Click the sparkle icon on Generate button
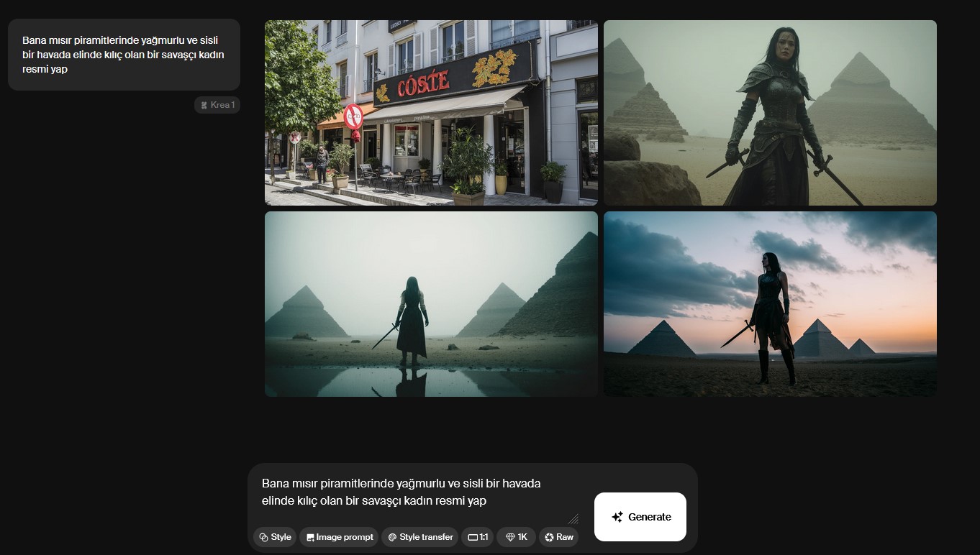Screen dimensions: 980x555 click(617, 517)
